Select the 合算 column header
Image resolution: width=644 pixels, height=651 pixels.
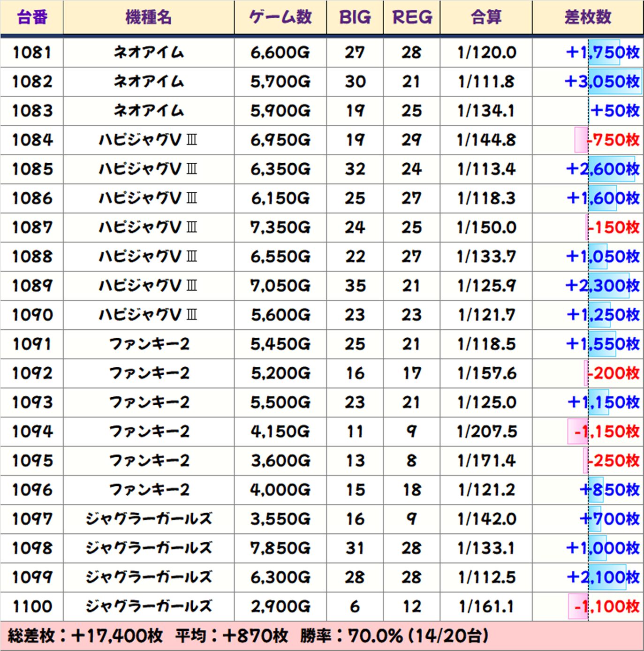(486, 17)
